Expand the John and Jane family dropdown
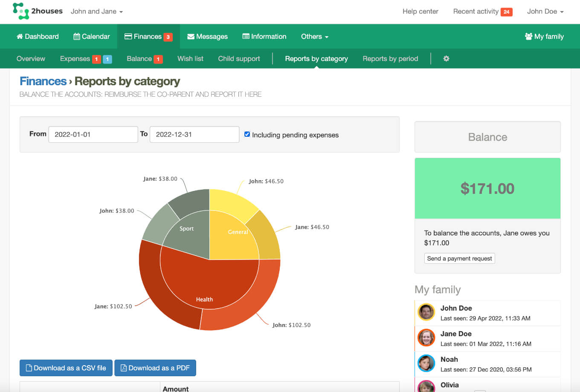Image resolution: width=580 pixels, height=392 pixels. (x=97, y=12)
